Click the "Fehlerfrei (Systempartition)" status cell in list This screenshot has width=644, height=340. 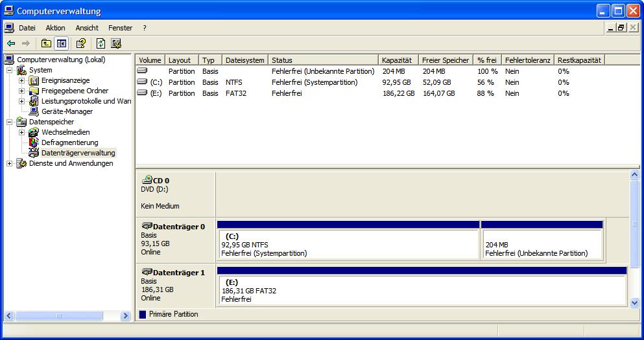pyautogui.click(x=315, y=82)
